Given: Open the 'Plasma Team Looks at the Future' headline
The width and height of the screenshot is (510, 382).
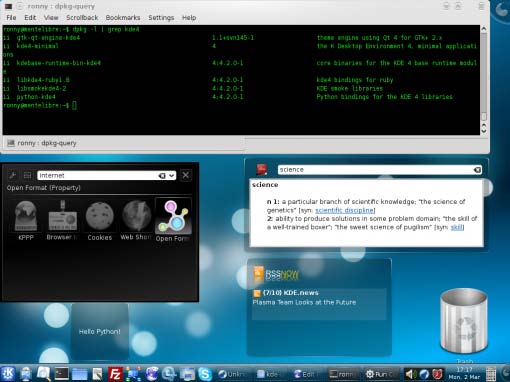Looking at the screenshot, I should (x=304, y=302).
